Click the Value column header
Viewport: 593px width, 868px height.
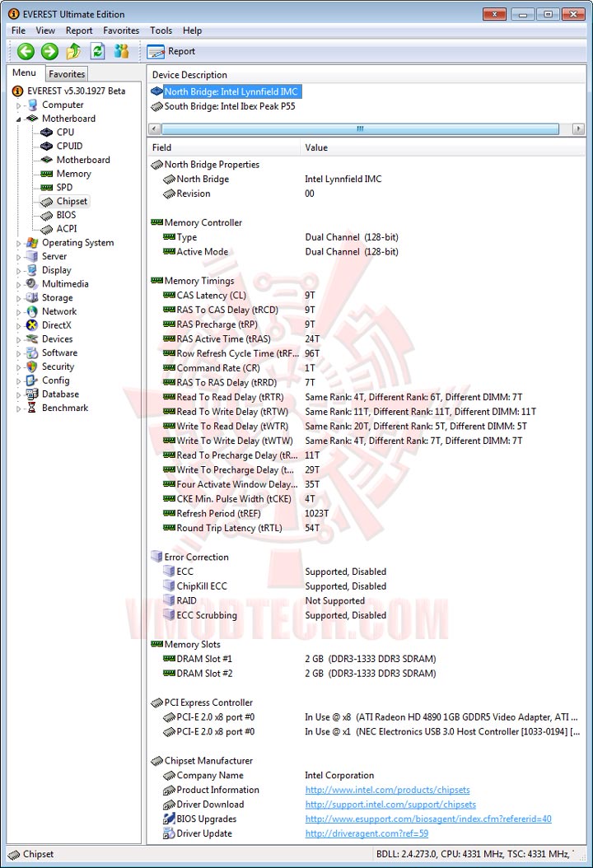pyautogui.click(x=443, y=147)
